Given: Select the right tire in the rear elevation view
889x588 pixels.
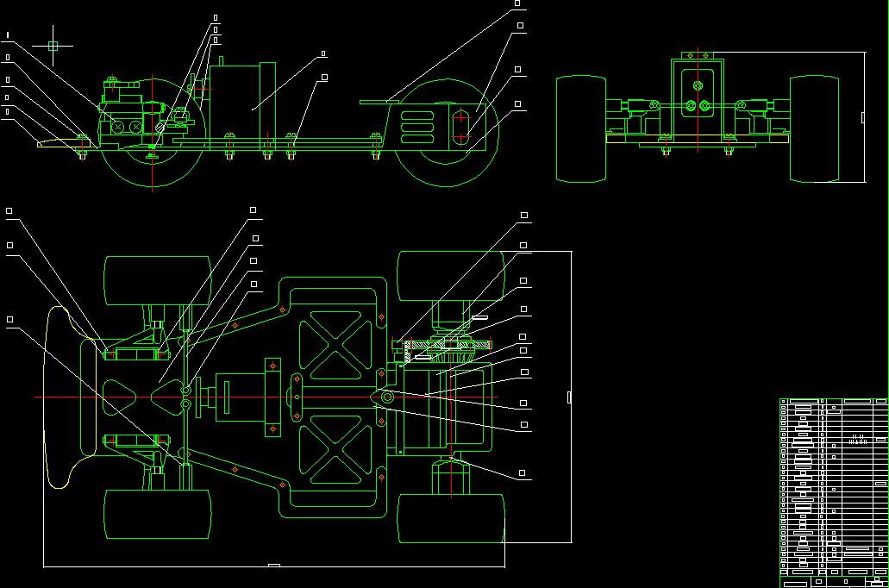Looking at the screenshot, I should coord(814,129).
